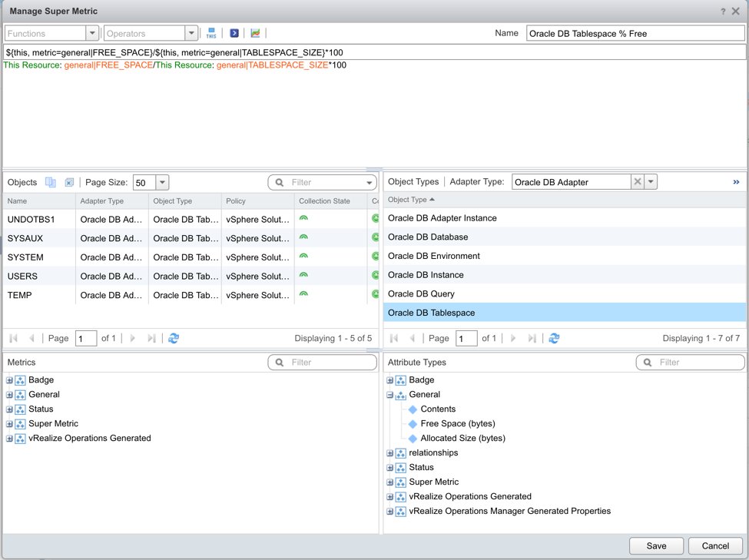Click the refresh icon in Objects pager

point(174,338)
